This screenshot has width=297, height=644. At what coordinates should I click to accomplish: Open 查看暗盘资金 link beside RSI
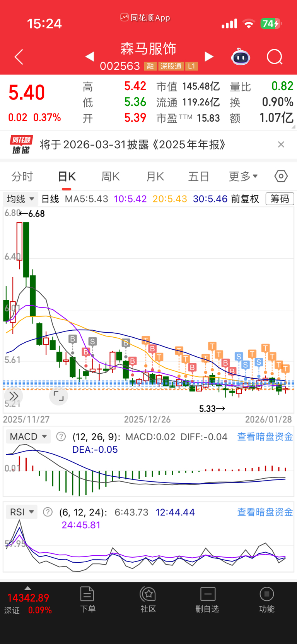click(265, 512)
